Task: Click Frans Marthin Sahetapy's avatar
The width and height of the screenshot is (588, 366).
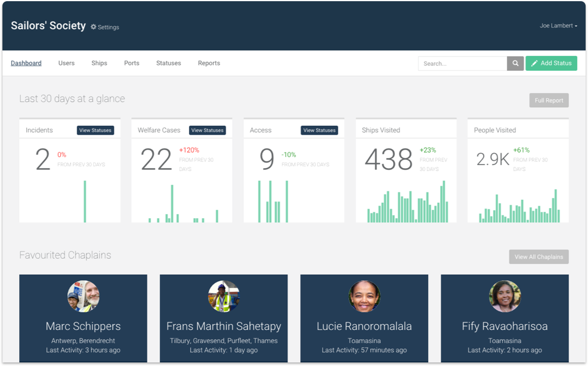Action: point(224,296)
